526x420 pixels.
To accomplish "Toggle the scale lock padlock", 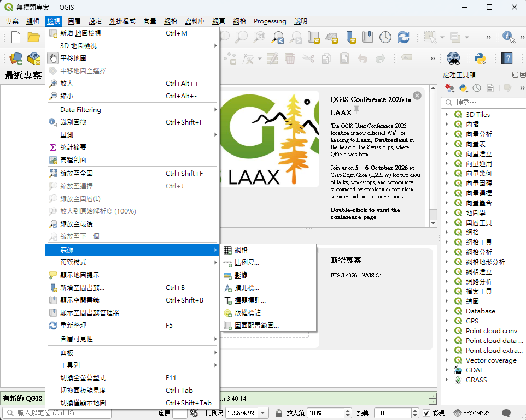I will [279, 413].
